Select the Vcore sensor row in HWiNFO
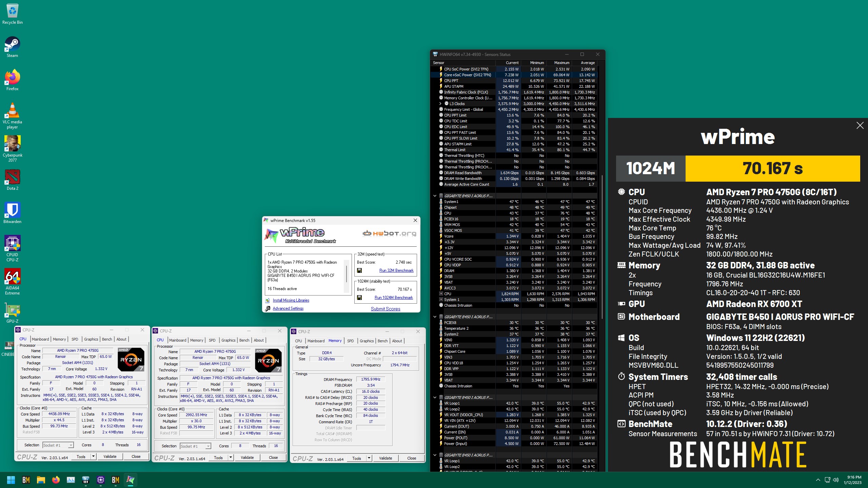Screen dimensions: 868x488 pos(514,236)
